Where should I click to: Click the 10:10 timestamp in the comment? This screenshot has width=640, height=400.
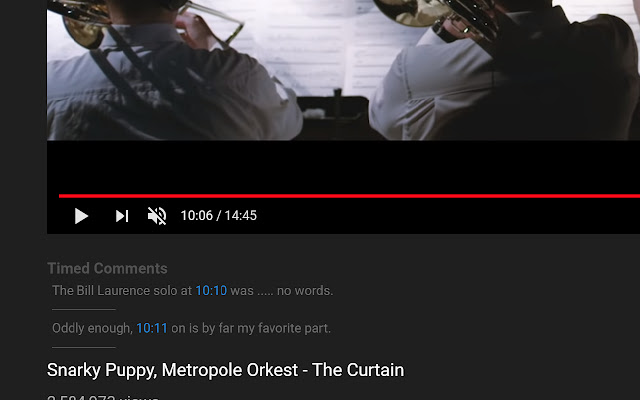coord(211,291)
